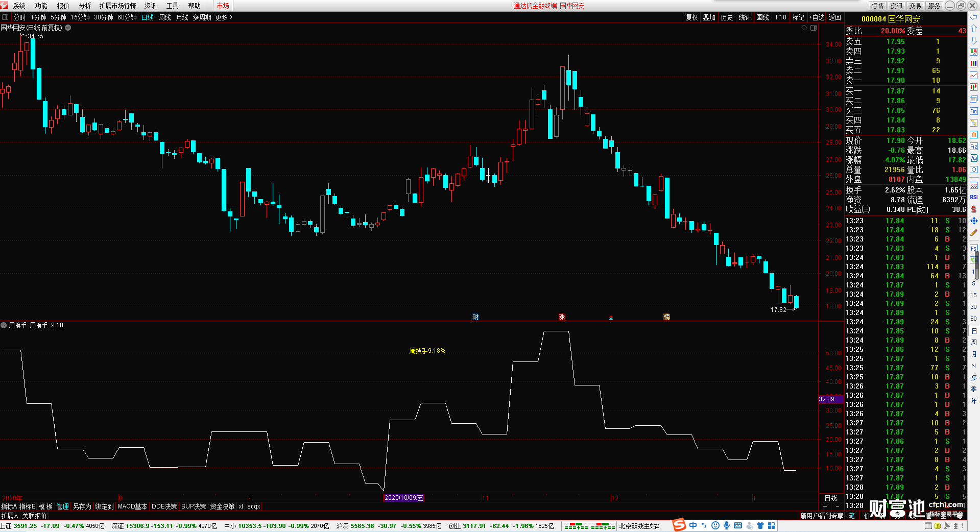Switch to the 交易 tab at top right
Image resolution: width=980 pixels, height=532 pixels.
coord(915,6)
